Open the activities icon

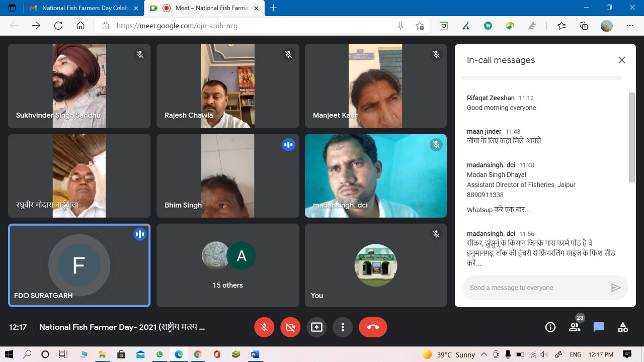tap(623, 327)
